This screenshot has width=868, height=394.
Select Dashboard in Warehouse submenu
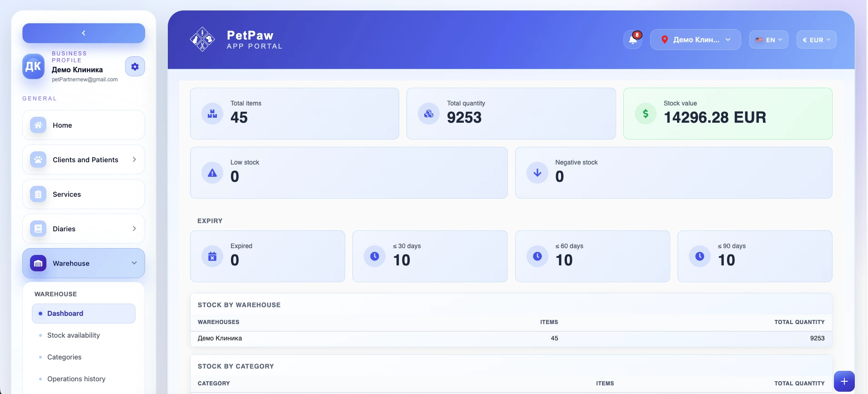pyautogui.click(x=84, y=314)
